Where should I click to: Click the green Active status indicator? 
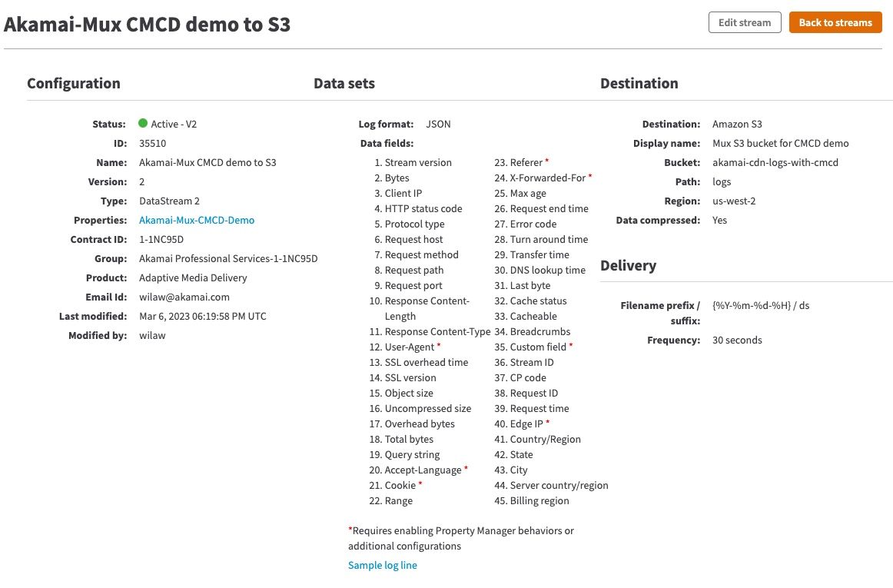(x=143, y=123)
